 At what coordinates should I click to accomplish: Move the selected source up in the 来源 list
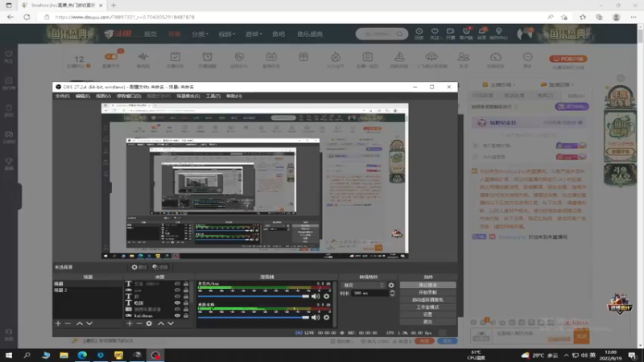160,323
